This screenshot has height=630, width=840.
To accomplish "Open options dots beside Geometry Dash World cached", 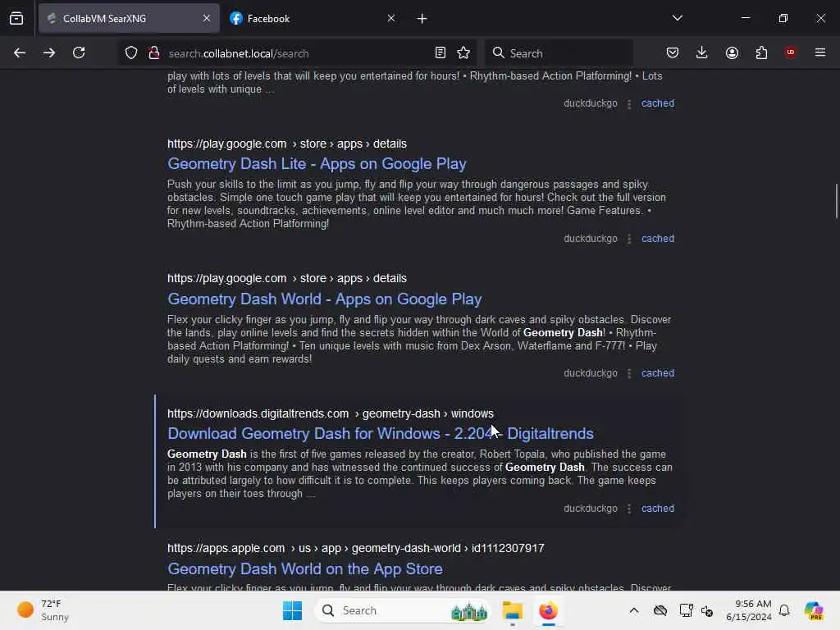I will (629, 373).
